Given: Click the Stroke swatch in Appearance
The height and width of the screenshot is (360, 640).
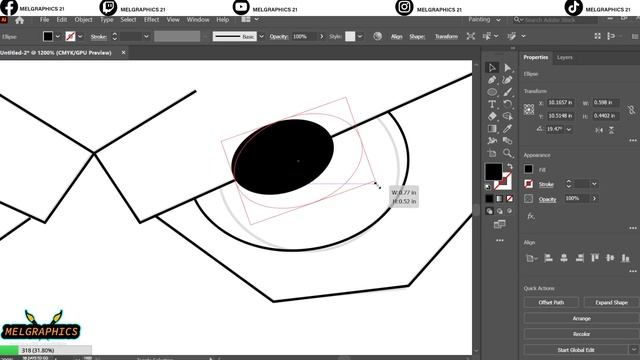Looking at the screenshot, I should click(528, 184).
